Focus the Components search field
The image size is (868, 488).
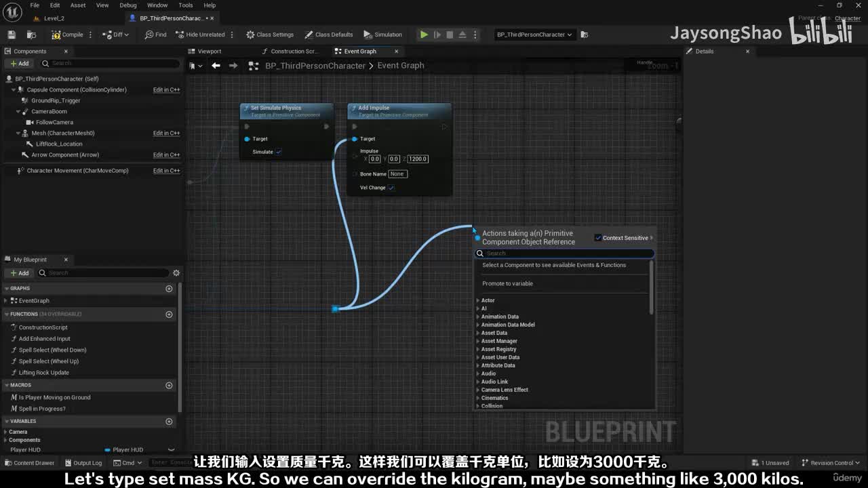pos(110,64)
